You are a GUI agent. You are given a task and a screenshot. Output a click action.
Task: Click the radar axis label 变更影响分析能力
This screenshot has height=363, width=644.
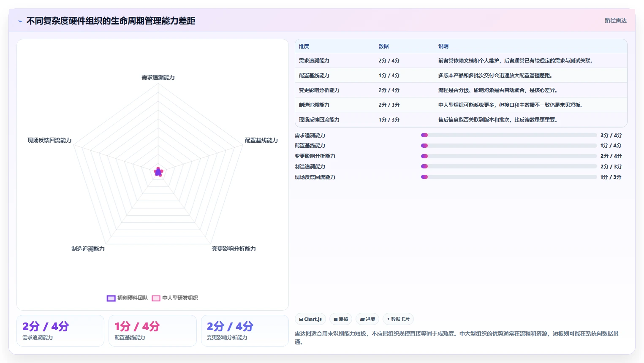234,249
